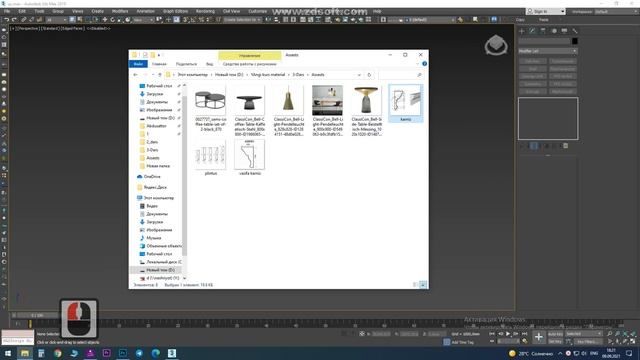Open the key filter Selected dropdown

tap(584, 334)
